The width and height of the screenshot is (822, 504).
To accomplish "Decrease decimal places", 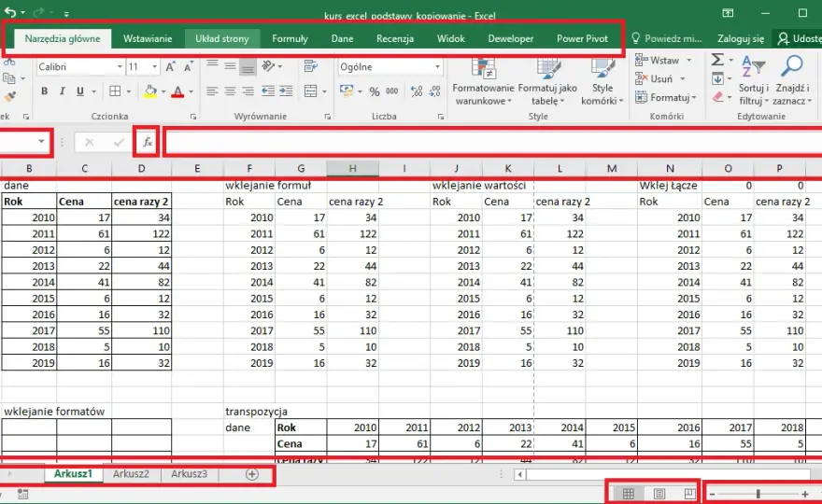I will point(434,91).
